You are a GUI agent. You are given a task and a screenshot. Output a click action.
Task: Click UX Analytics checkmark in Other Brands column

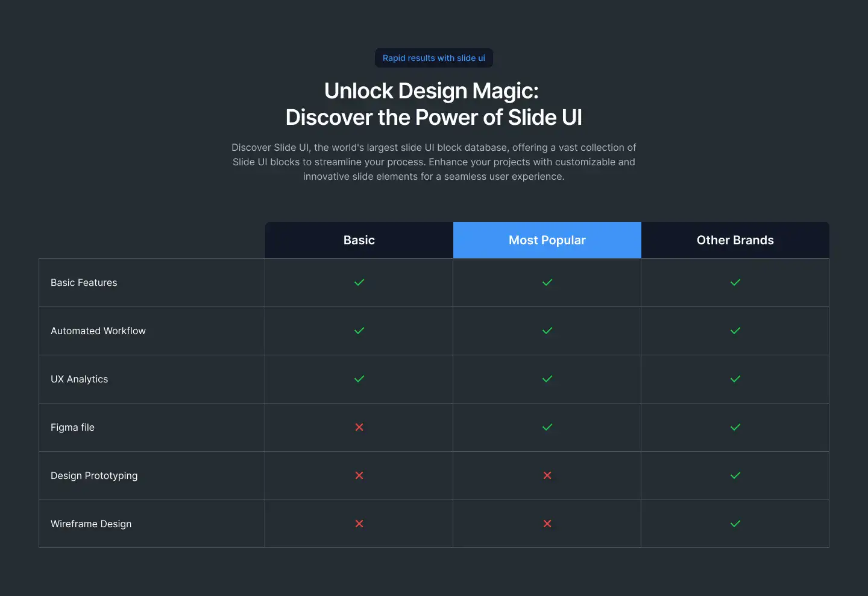735,379
